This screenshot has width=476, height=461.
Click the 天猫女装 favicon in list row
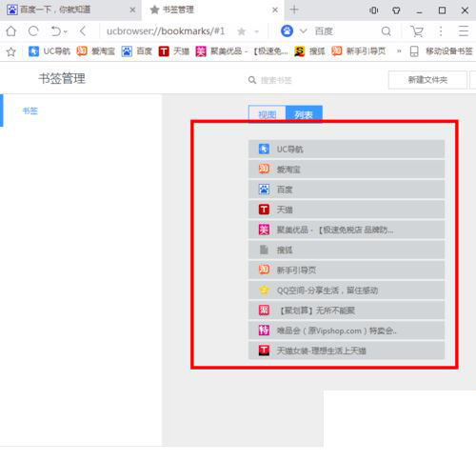264,351
